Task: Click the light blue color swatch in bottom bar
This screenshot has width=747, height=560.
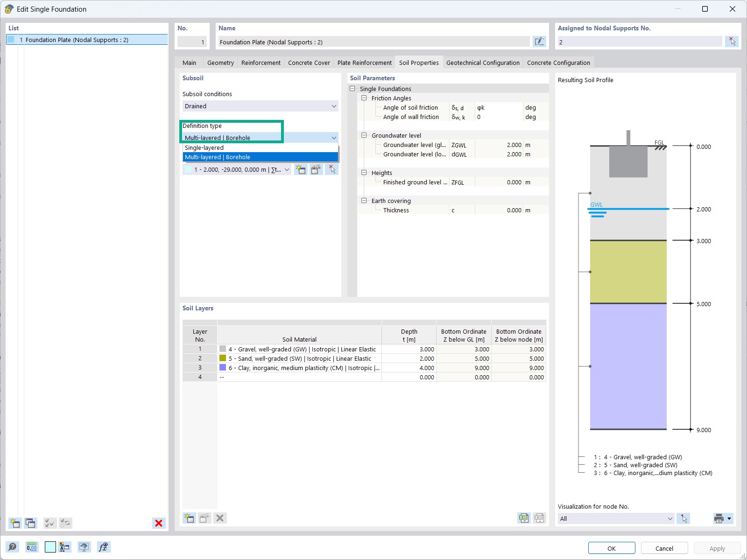Action: (x=50, y=547)
